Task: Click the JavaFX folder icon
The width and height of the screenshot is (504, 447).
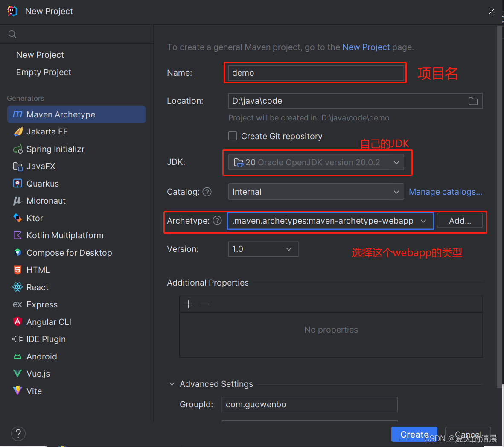Action: 17,166
